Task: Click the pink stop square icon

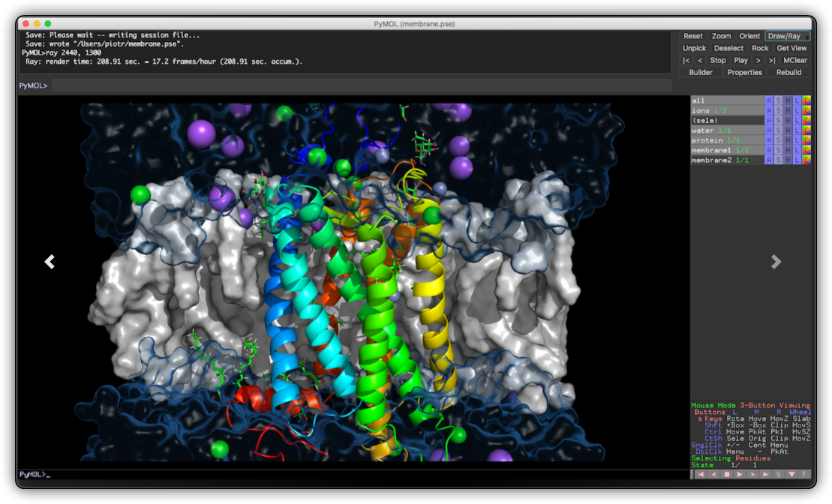Action: click(726, 474)
